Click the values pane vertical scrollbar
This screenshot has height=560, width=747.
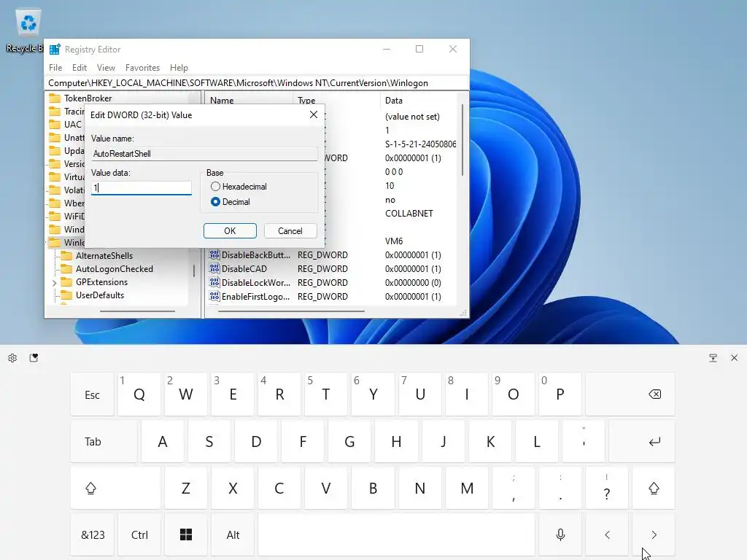point(462,140)
